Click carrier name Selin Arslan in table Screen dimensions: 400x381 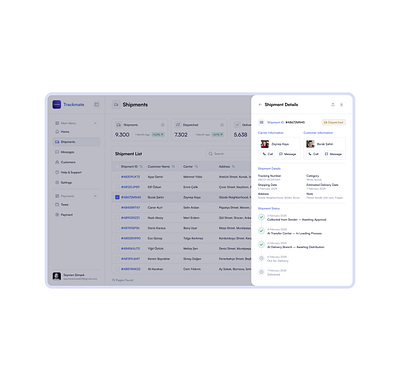coord(191,207)
